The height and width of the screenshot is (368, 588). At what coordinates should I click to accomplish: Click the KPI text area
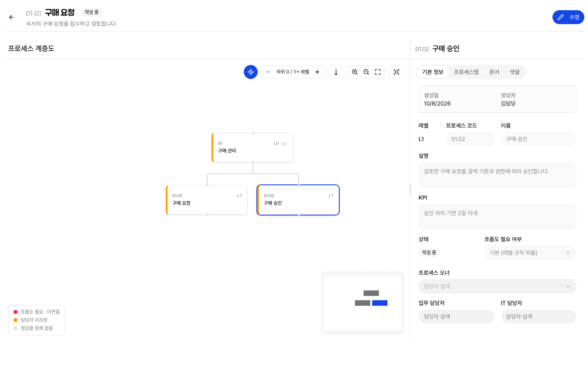(x=497, y=217)
